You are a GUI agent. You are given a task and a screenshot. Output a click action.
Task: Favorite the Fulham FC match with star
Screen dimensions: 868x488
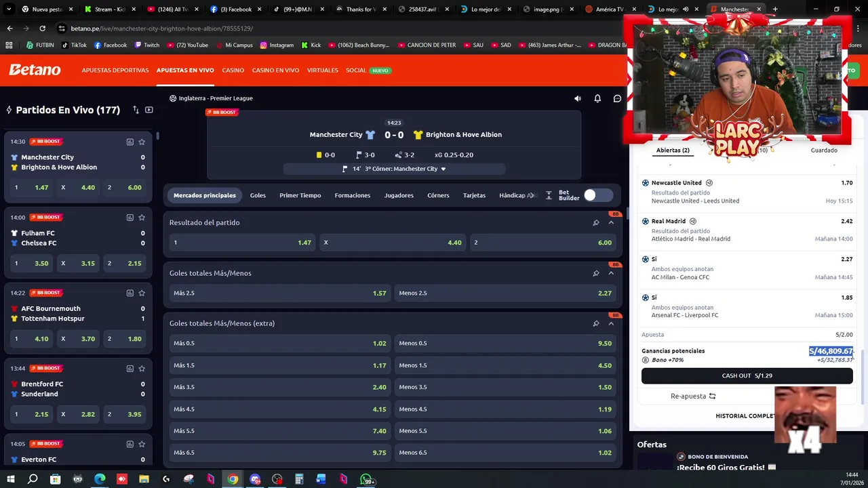(x=142, y=218)
